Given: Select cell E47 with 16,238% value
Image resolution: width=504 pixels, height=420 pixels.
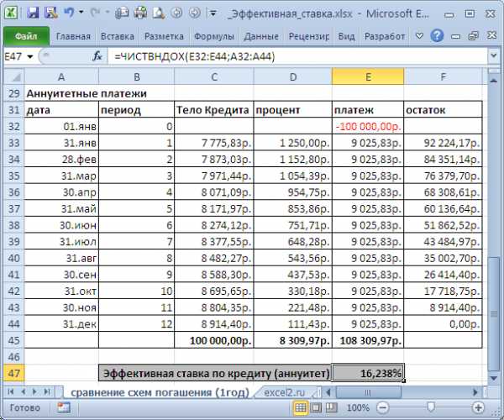Looking at the screenshot, I should [368, 373].
